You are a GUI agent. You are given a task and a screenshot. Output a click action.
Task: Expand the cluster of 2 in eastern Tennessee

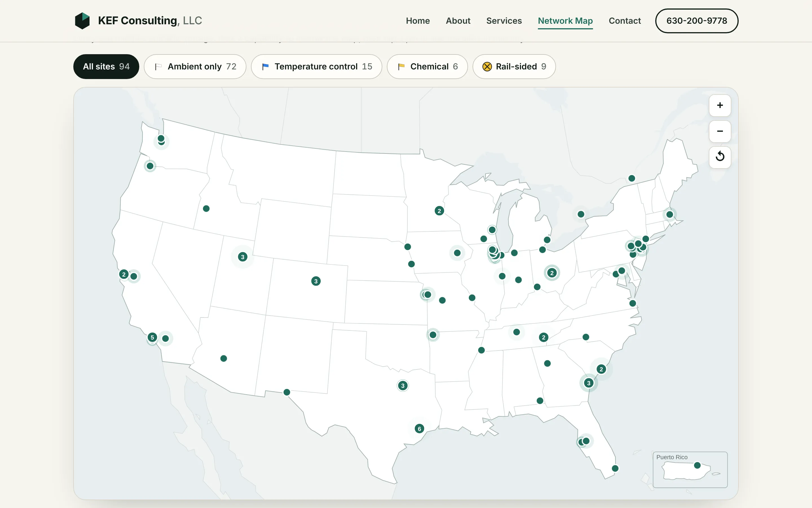click(x=544, y=337)
